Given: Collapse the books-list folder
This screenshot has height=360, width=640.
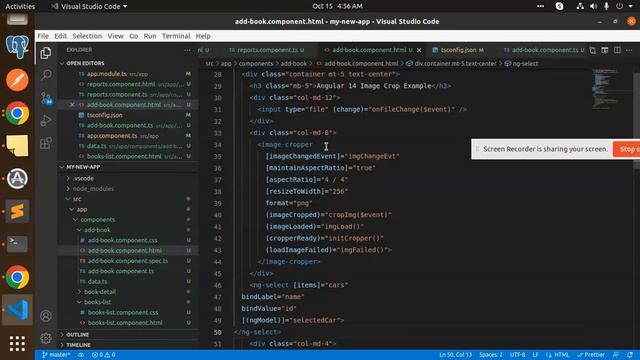Looking at the screenshot, I should (x=97, y=302).
